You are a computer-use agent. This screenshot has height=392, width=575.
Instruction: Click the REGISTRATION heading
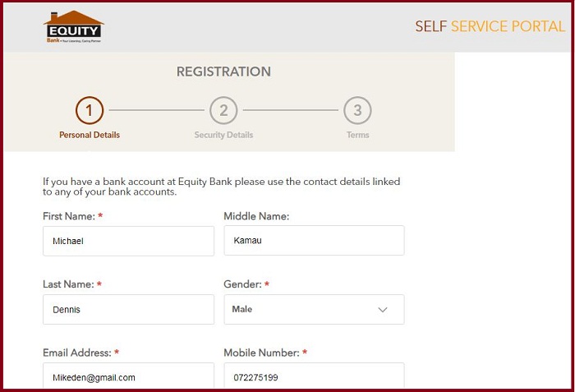click(223, 71)
